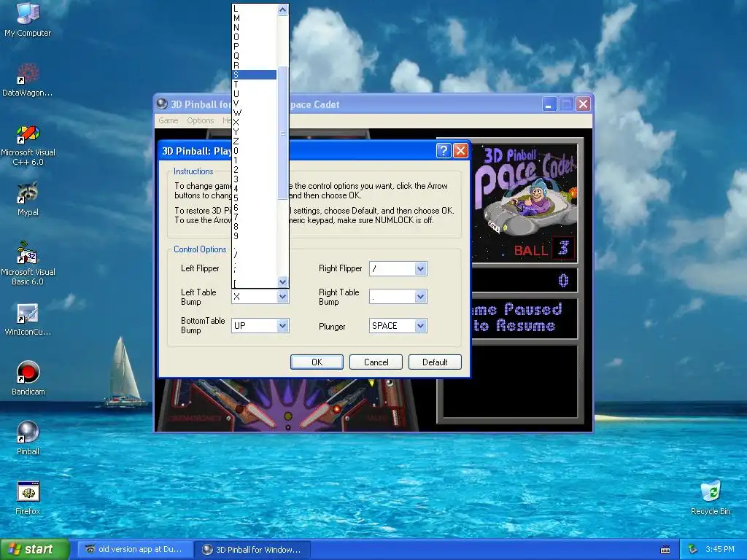747x560 pixels.
Task: Choose the letter M in the key list
Action: coord(255,18)
